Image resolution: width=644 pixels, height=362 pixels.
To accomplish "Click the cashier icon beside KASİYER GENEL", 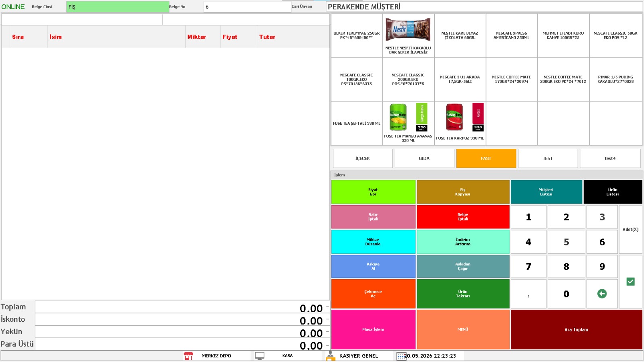I will (x=330, y=356).
